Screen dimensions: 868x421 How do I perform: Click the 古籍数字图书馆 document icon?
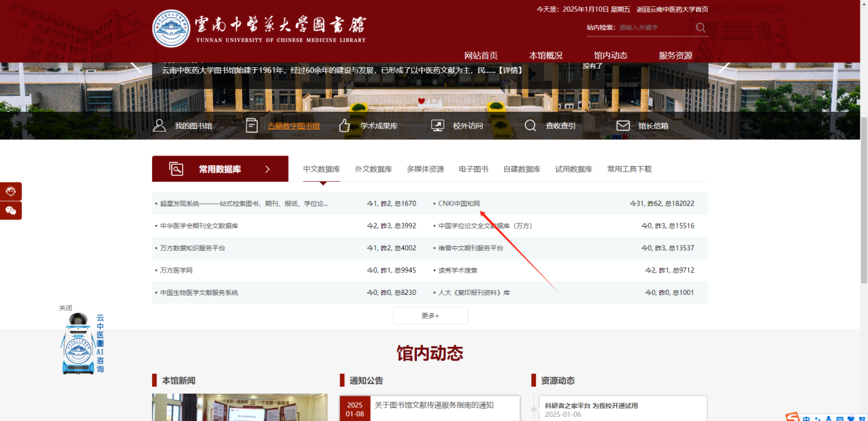[x=252, y=125]
